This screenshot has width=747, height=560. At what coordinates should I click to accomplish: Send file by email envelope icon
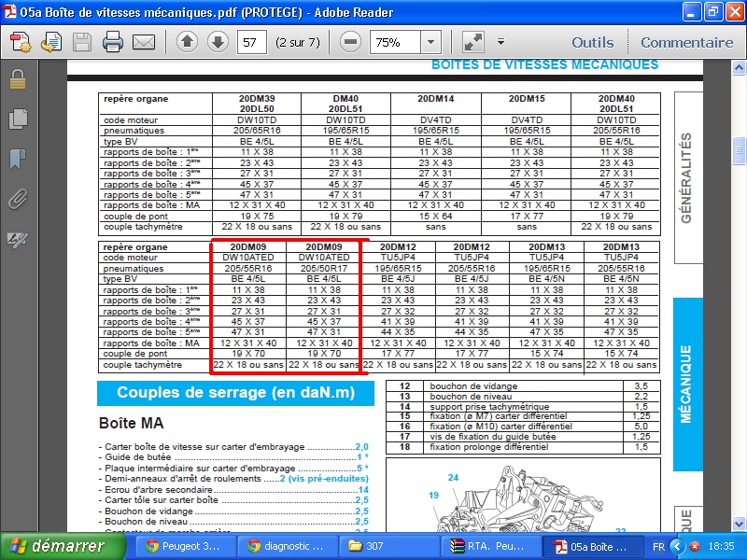(x=144, y=42)
